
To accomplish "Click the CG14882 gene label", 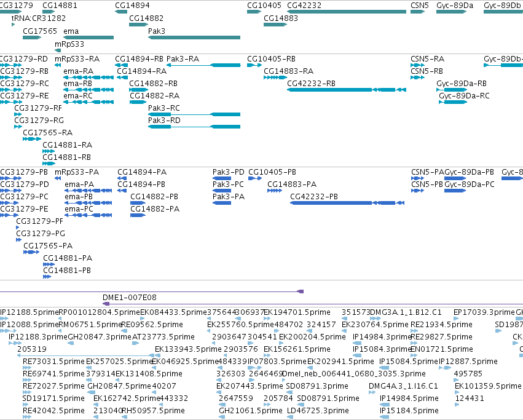I will [x=146, y=18].
